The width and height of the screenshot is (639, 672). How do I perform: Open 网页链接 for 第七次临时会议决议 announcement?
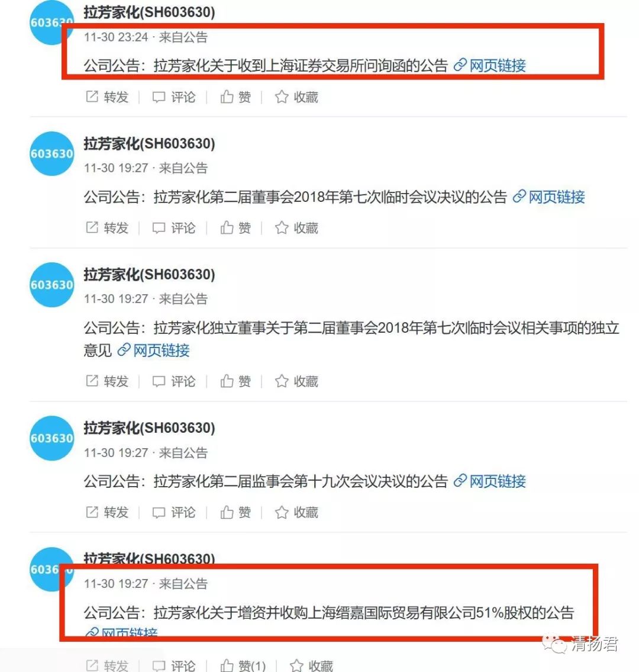click(548, 197)
